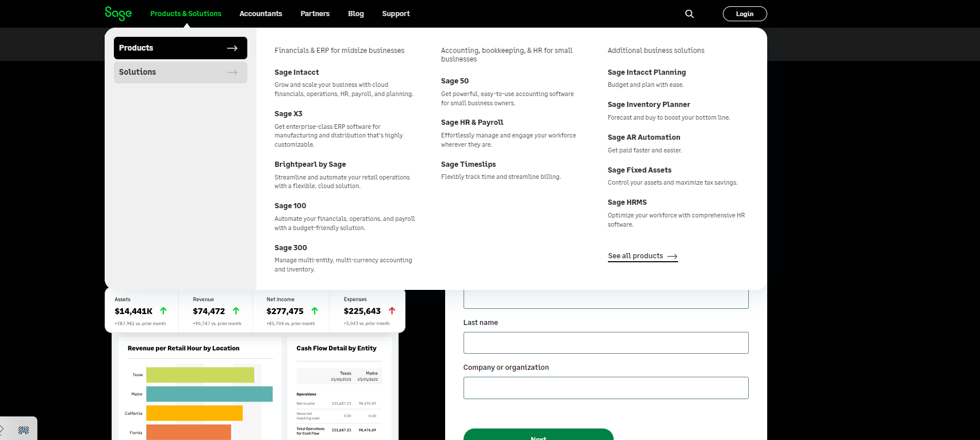
Task: Click the widget icon in bottom-left corner
Action: [x=24, y=430]
